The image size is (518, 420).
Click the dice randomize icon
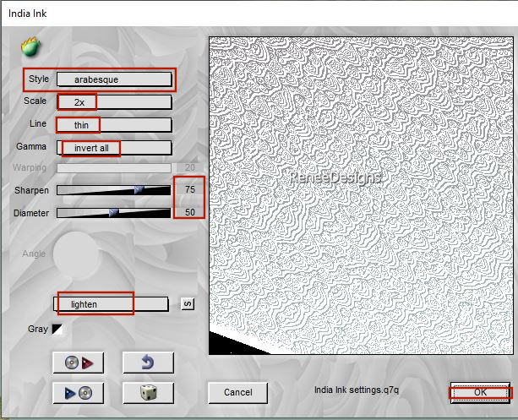coord(149,393)
